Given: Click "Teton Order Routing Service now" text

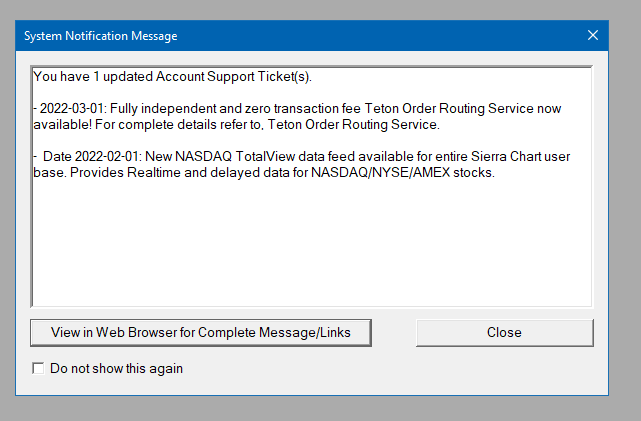Looking at the screenshot, I should tap(462, 108).
